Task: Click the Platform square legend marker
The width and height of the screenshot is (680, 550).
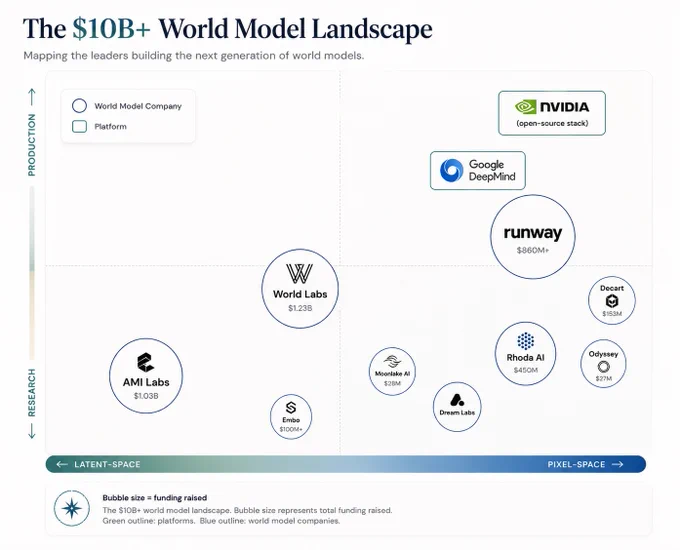Action: tap(79, 126)
